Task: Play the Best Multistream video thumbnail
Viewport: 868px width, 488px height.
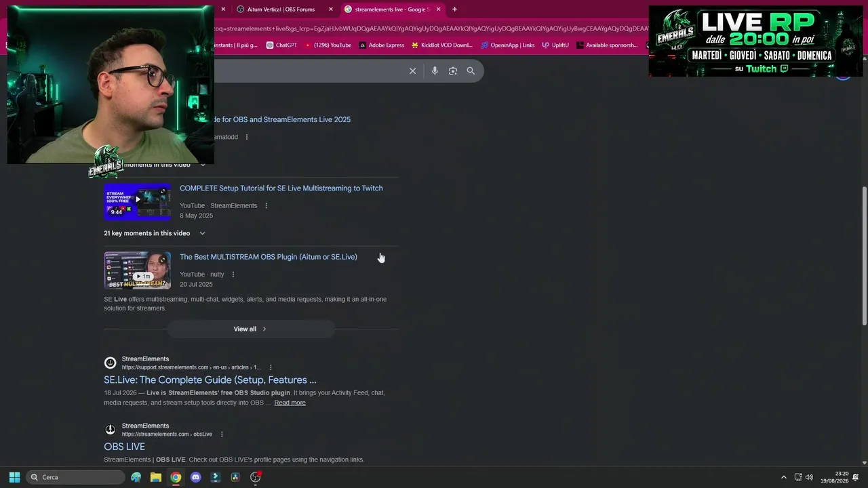Action: 137,270
